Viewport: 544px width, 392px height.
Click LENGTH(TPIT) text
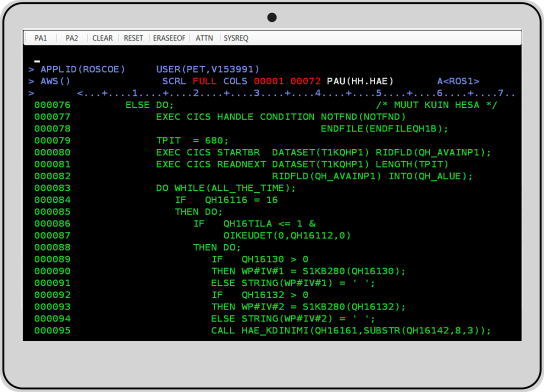(x=412, y=164)
